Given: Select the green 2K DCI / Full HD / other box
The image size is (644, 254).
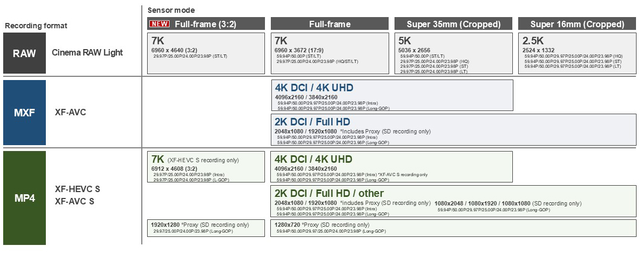Looking at the screenshot, I should (x=454, y=201).
